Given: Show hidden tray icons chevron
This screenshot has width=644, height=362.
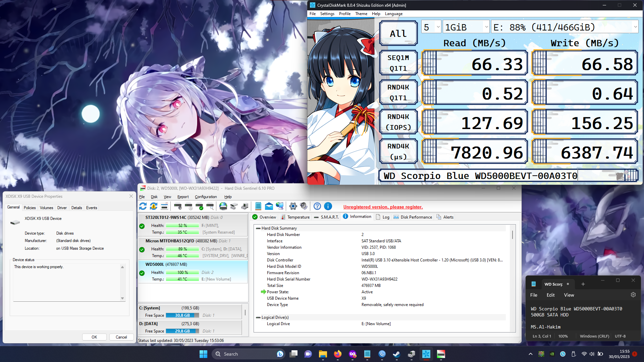Looking at the screenshot, I should pos(530,354).
